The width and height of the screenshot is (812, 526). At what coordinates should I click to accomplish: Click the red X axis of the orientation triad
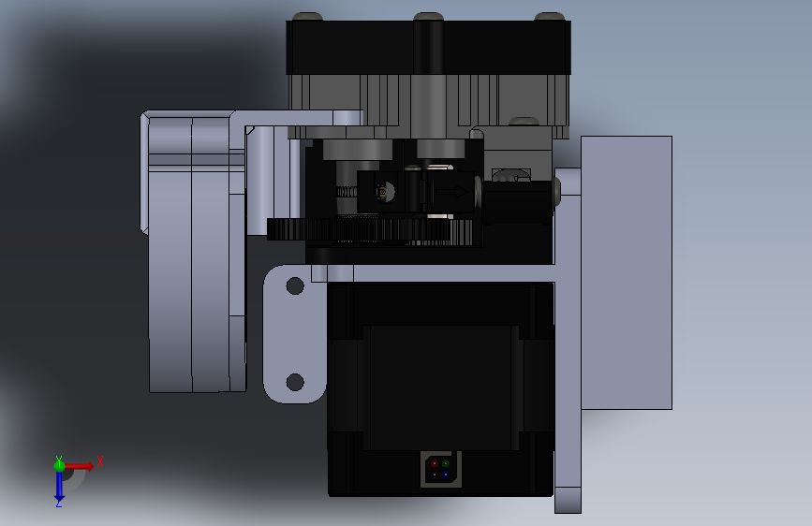point(80,466)
